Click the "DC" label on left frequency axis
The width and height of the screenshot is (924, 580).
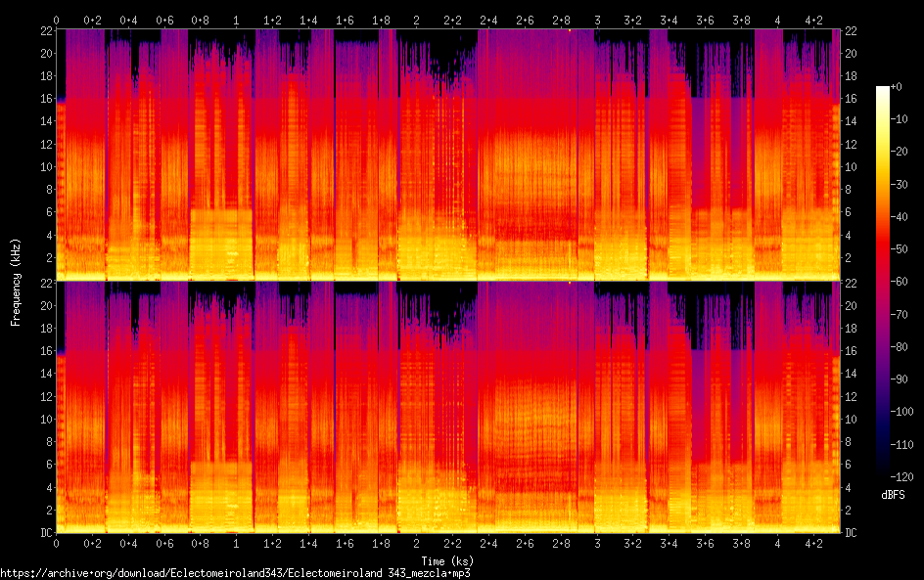(x=47, y=533)
